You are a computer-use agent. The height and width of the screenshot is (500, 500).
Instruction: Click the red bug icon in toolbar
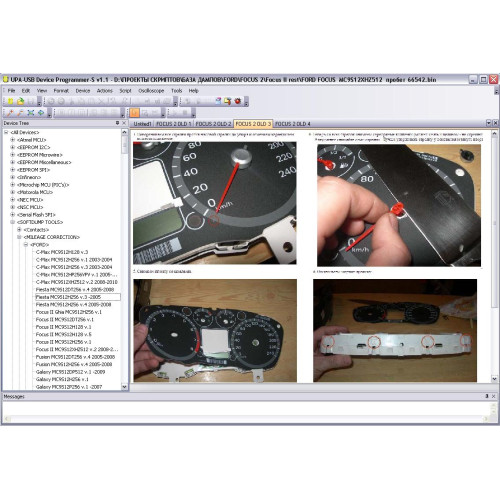pos(238,101)
